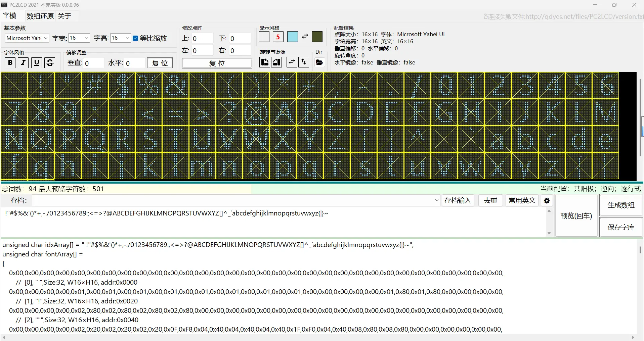Toggle the 等比缩放 checkbox

[135, 38]
